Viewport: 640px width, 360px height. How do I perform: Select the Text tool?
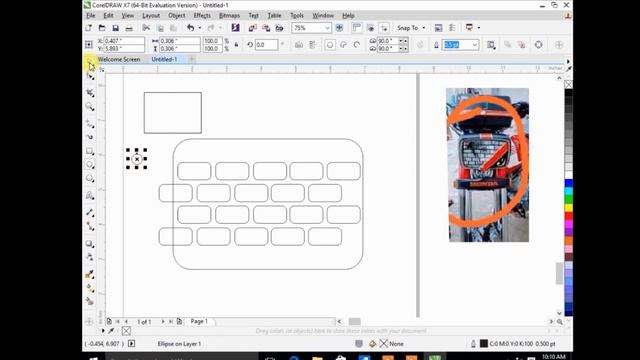[x=90, y=196]
